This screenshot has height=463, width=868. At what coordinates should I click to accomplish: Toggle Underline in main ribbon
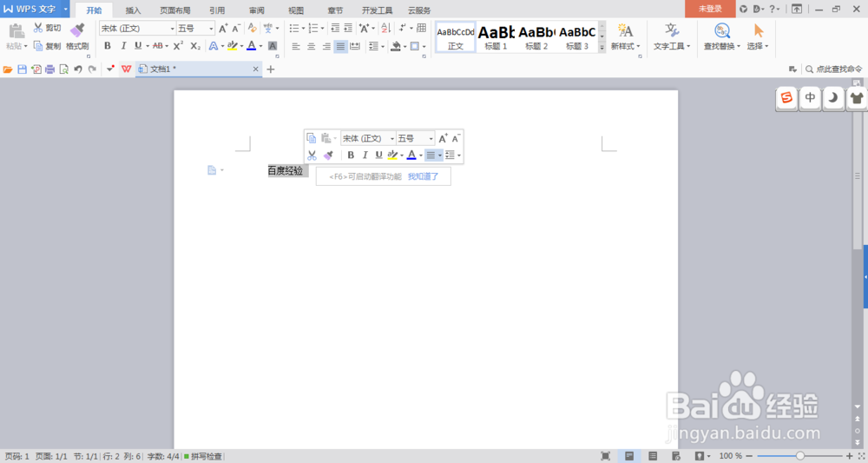(x=138, y=46)
